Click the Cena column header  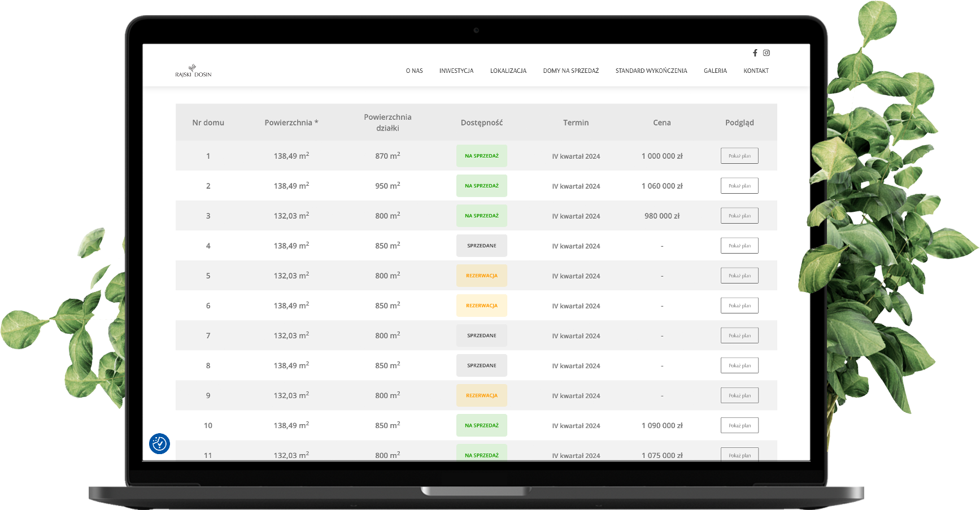tap(661, 123)
